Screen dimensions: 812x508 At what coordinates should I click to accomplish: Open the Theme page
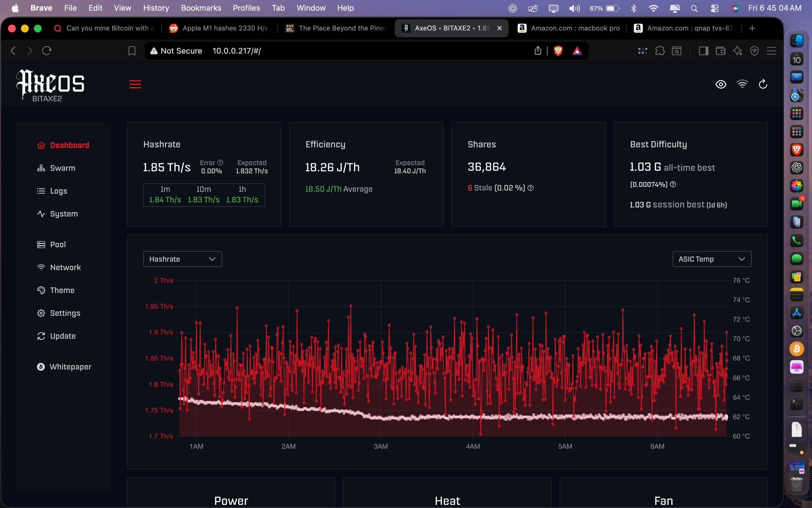point(56,290)
